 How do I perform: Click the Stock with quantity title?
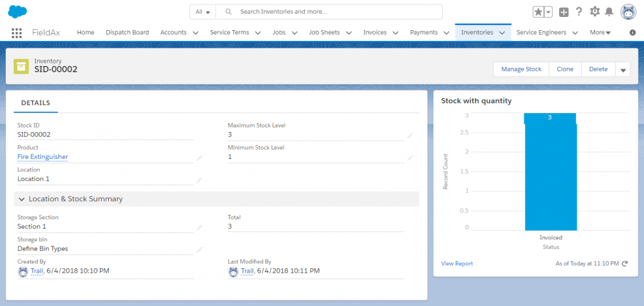point(477,101)
